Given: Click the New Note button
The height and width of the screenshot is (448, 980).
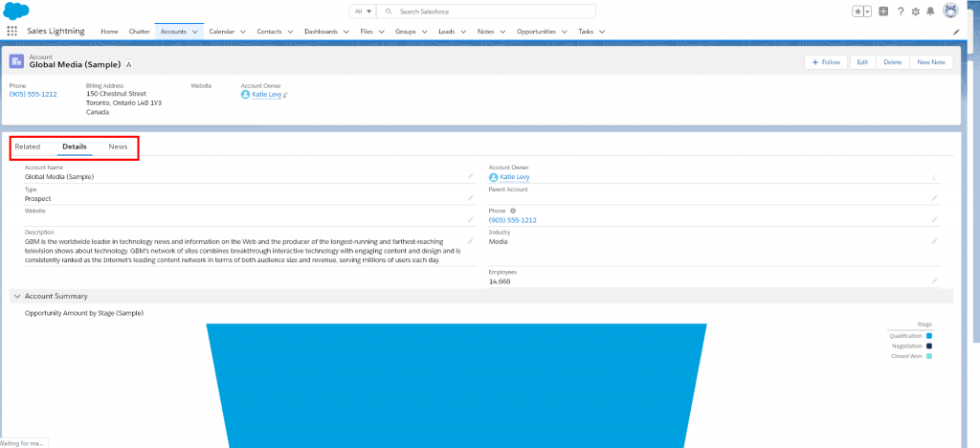Looking at the screenshot, I should 931,62.
